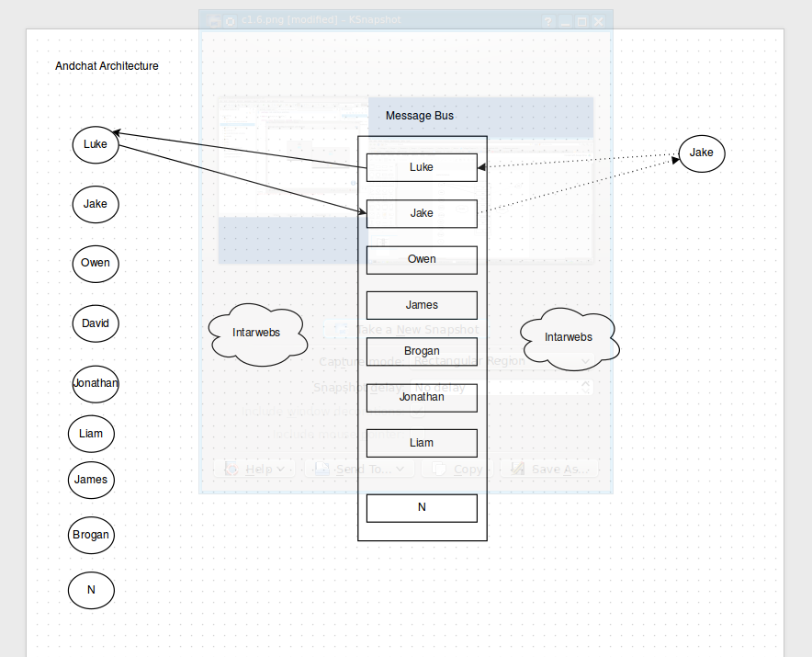This screenshot has height=657, width=812.
Task: Select the Brogan ellipse node
Action: coord(91,535)
